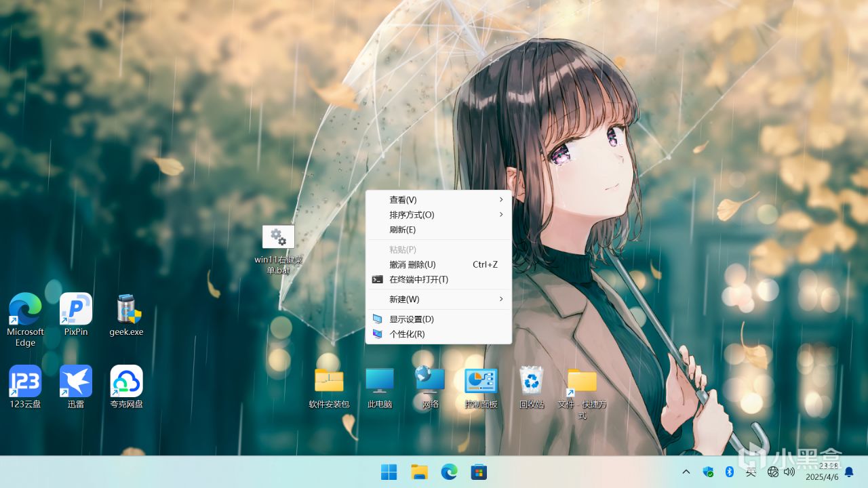The height and width of the screenshot is (488, 868).
Task: Select the 控制面板 desktop icon
Action: point(481,380)
